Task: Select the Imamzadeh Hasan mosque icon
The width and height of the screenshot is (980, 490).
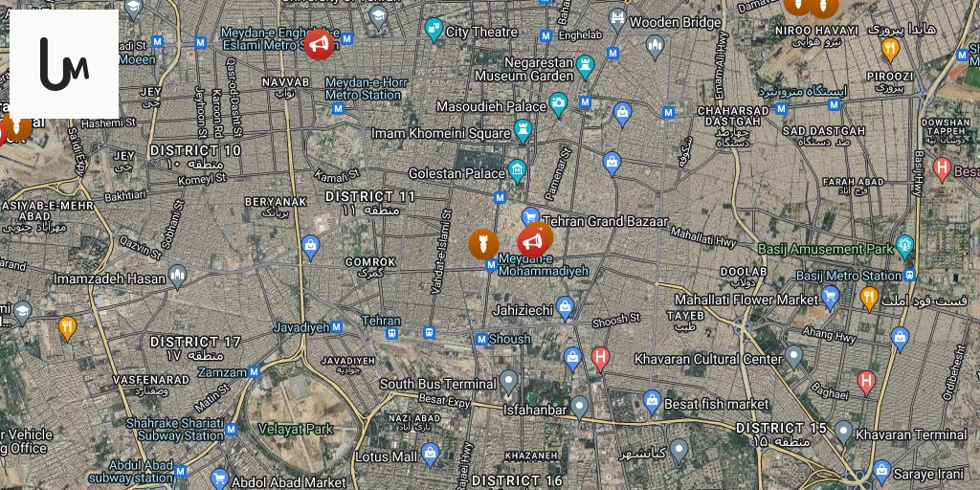Action: [177, 277]
